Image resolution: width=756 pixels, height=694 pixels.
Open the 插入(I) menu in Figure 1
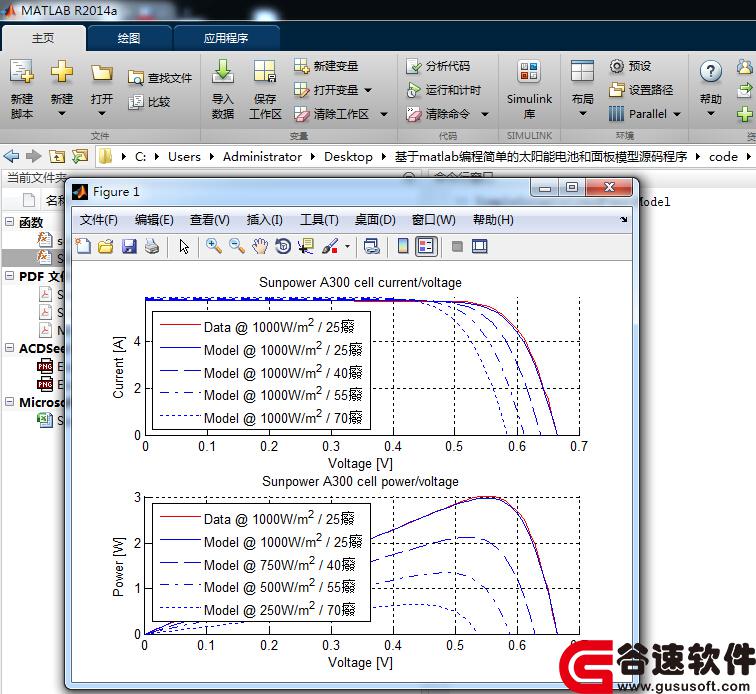tap(265, 220)
